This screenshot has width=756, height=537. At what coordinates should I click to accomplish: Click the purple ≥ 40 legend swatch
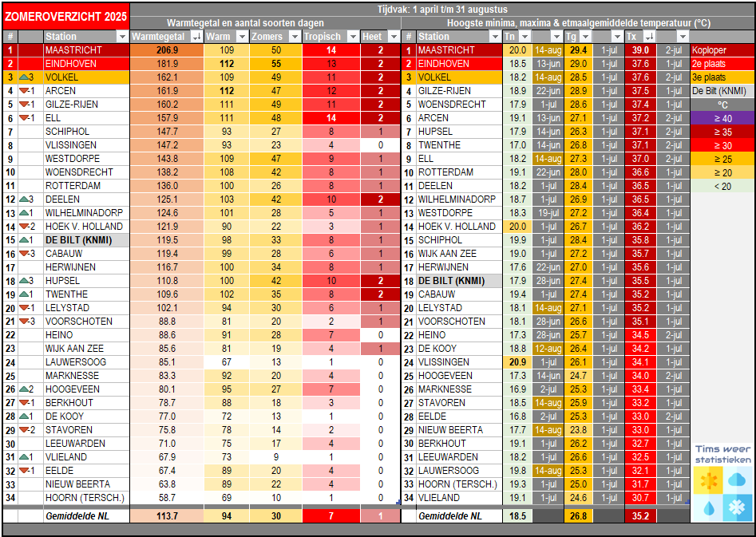pyautogui.click(x=722, y=119)
